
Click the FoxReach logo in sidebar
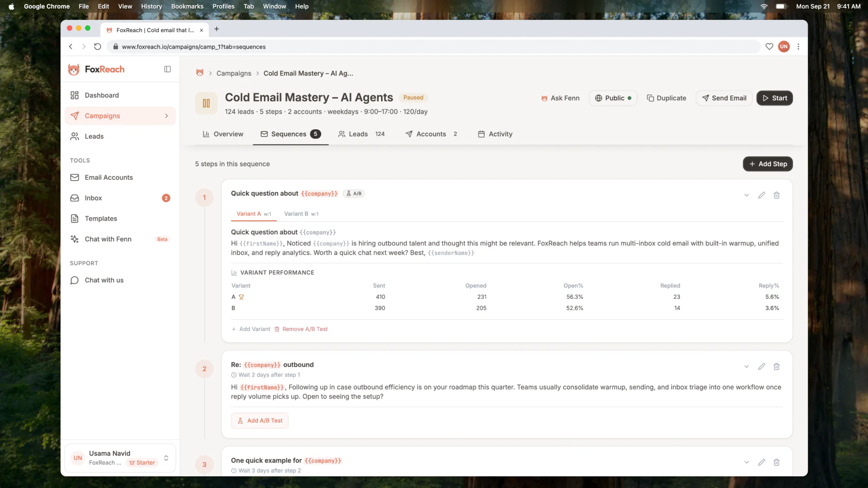pos(96,69)
